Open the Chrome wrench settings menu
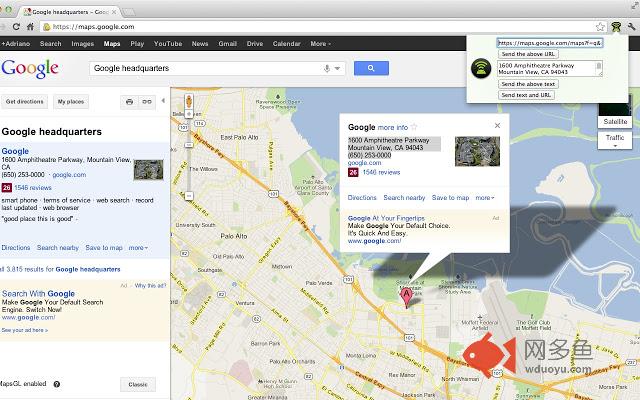The height and width of the screenshot is (400, 640). [629, 26]
